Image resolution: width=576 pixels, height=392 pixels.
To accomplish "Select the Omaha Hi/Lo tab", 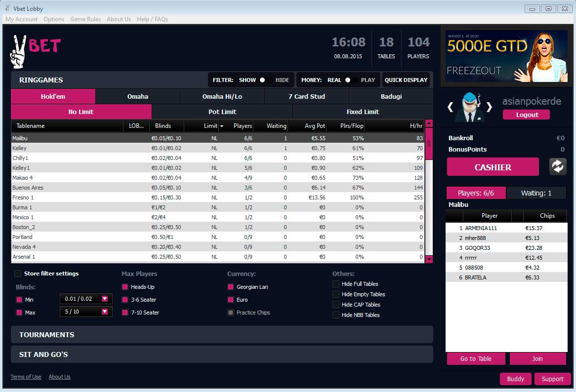I will (x=222, y=97).
